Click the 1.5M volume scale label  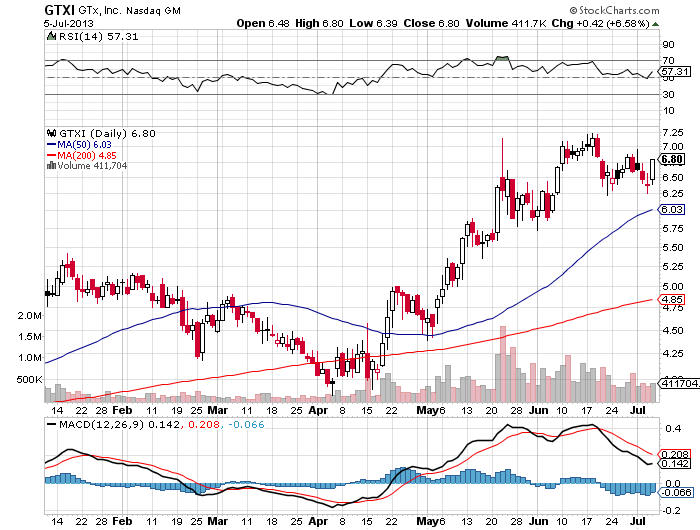(30, 336)
